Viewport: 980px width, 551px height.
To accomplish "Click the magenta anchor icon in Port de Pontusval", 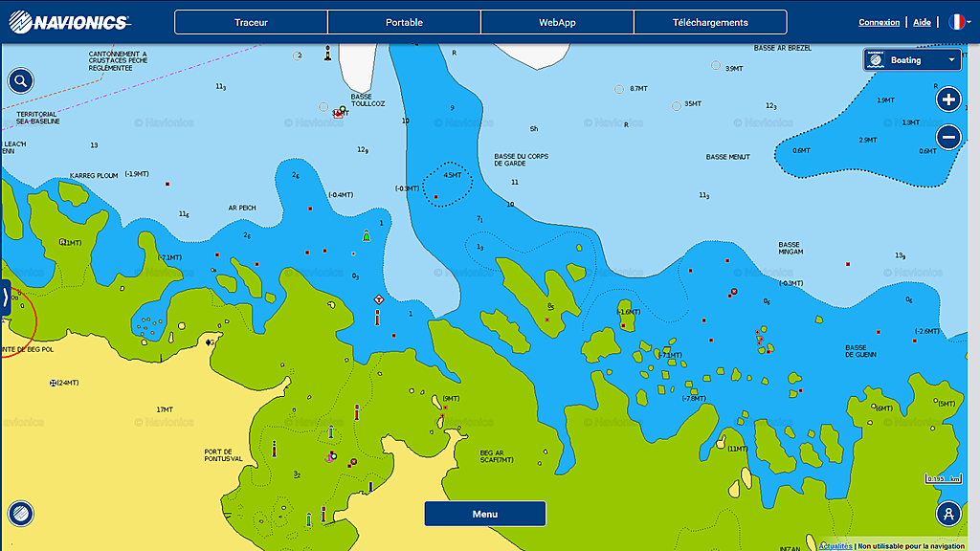I will tap(329, 458).
